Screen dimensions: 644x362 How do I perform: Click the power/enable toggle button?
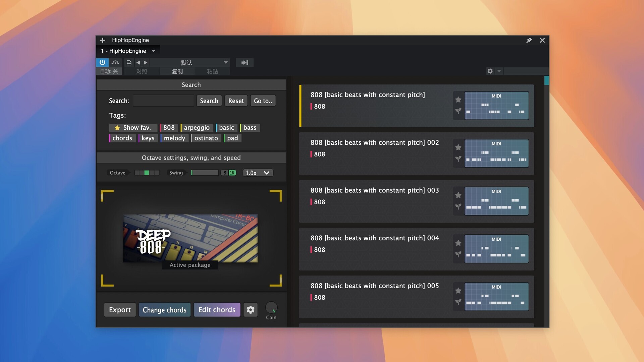click(x=102, y=62)
